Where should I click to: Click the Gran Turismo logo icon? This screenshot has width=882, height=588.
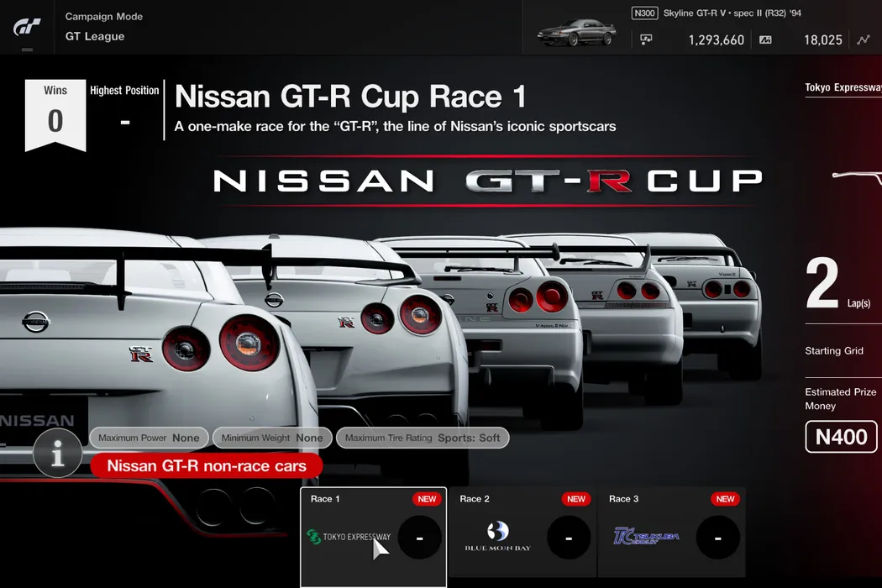(x=26, y=27)
